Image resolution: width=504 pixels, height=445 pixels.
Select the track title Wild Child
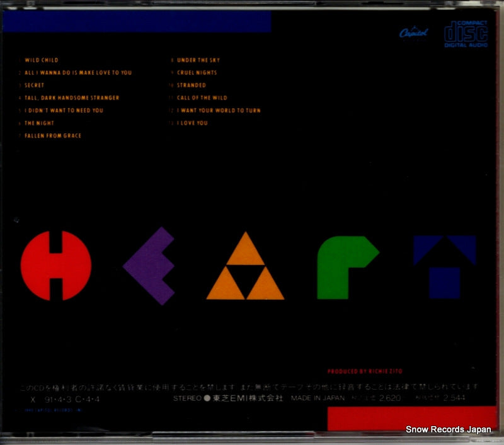tap(41, 60)
